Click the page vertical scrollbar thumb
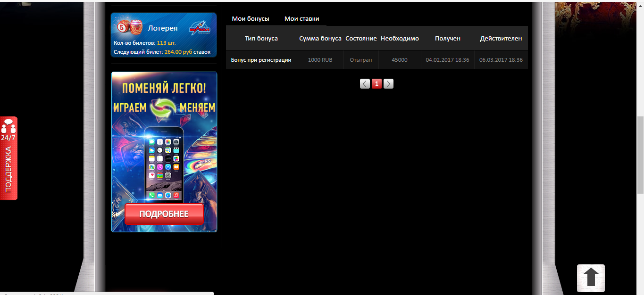This screenshot has width=644, height=295. pos(640,155)
